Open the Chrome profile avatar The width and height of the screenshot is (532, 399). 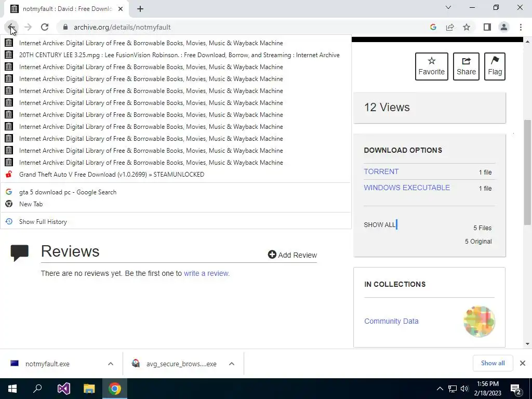coord(504,27)
